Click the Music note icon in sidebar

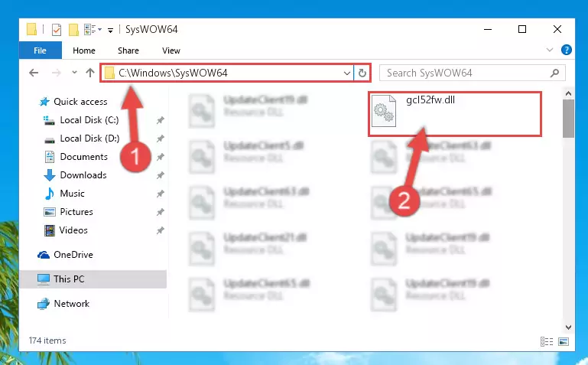[50, 194]
